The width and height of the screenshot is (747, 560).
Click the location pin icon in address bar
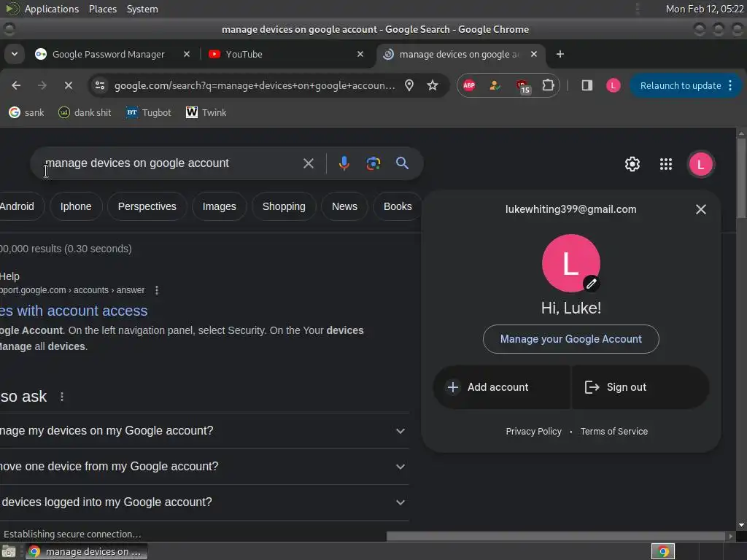pos(409,85)
